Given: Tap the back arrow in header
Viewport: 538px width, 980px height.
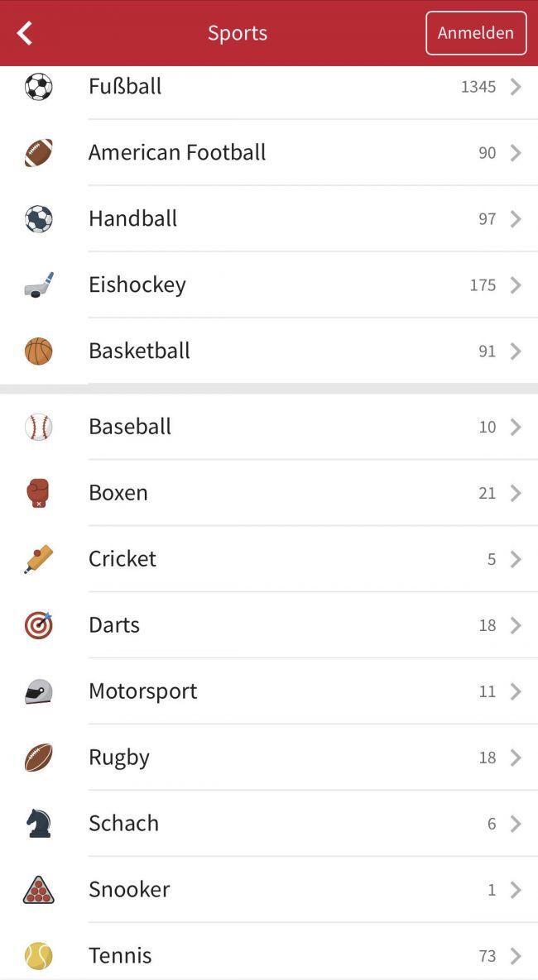Looking at the screenshot, I should click(x=25, y=33).
